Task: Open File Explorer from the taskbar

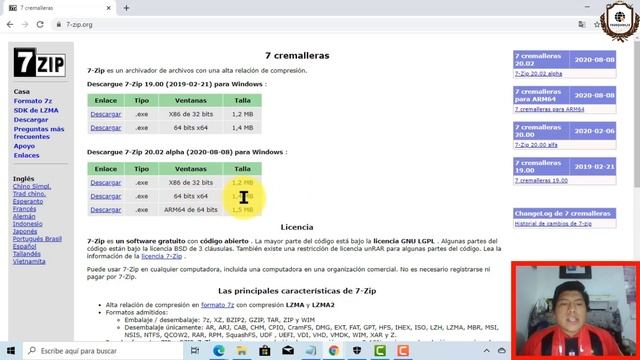Action: point(241,351)
